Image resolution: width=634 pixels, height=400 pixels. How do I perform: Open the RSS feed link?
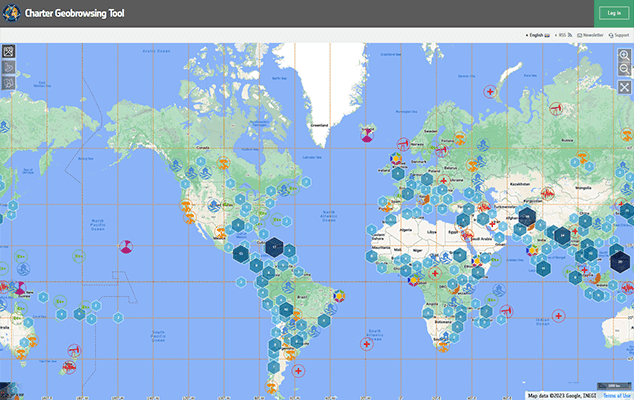click(563, 35)
